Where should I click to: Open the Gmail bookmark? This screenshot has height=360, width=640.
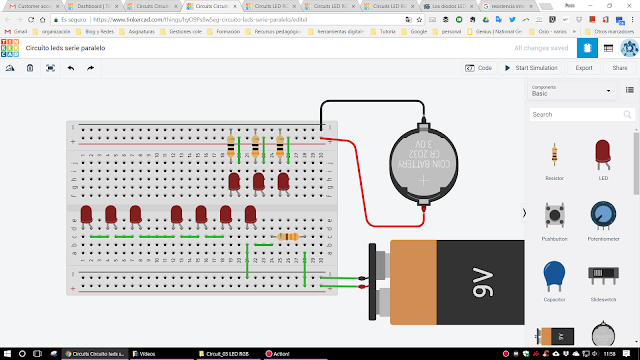[16, 31]
